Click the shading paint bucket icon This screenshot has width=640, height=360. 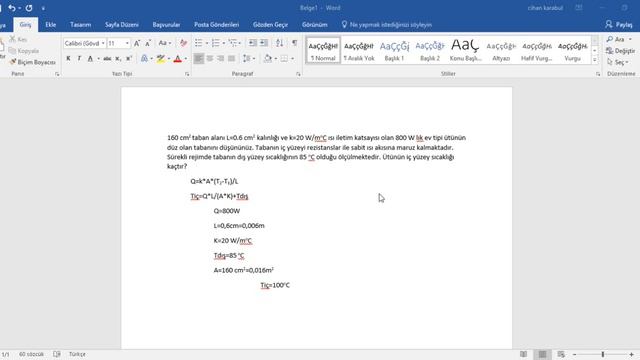point(268,59)
